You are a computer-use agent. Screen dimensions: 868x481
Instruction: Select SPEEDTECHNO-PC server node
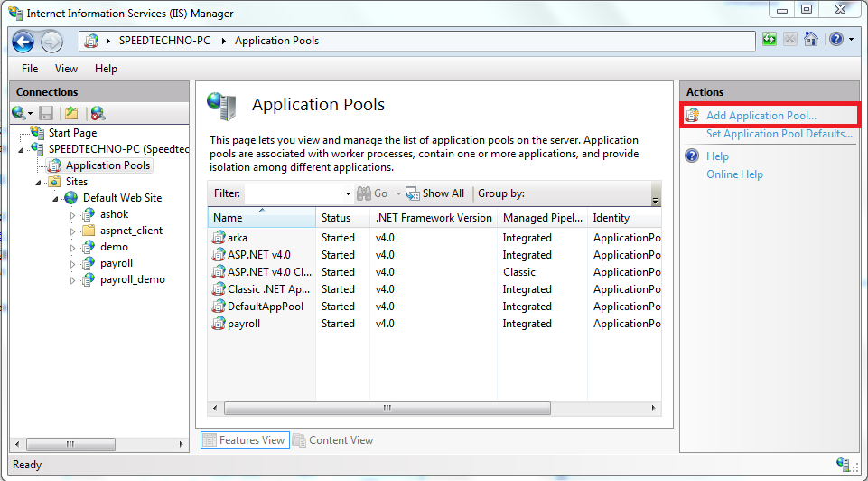pyautogui.click(x=118, y=149)
